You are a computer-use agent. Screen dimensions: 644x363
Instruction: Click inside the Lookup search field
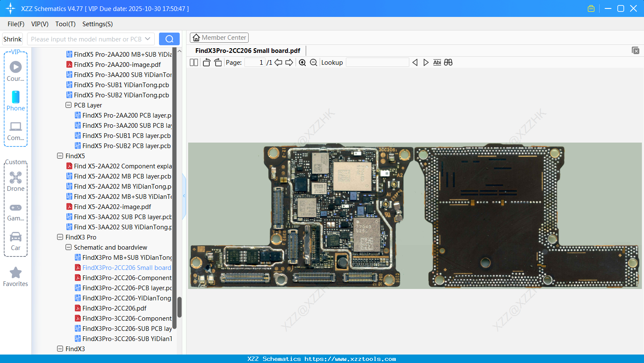point(378,62)
